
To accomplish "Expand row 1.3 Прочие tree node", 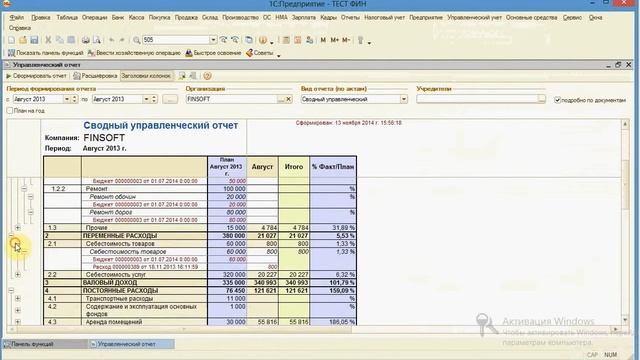I will click(18, 228).
